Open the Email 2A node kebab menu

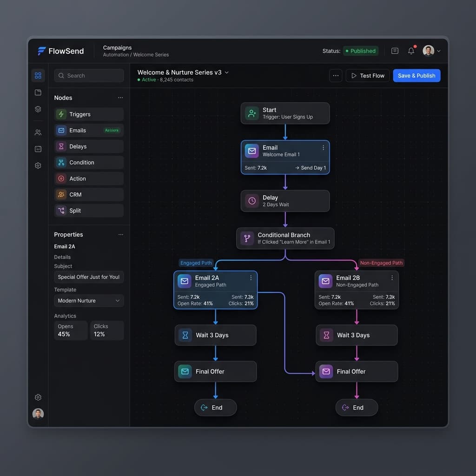251,278
